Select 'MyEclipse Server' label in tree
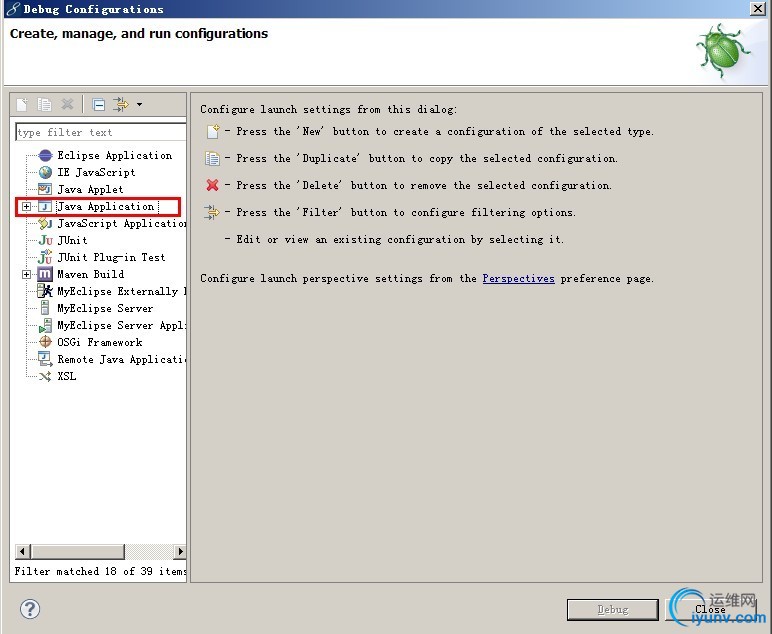The image size is (772, 634). coord(105,308)
